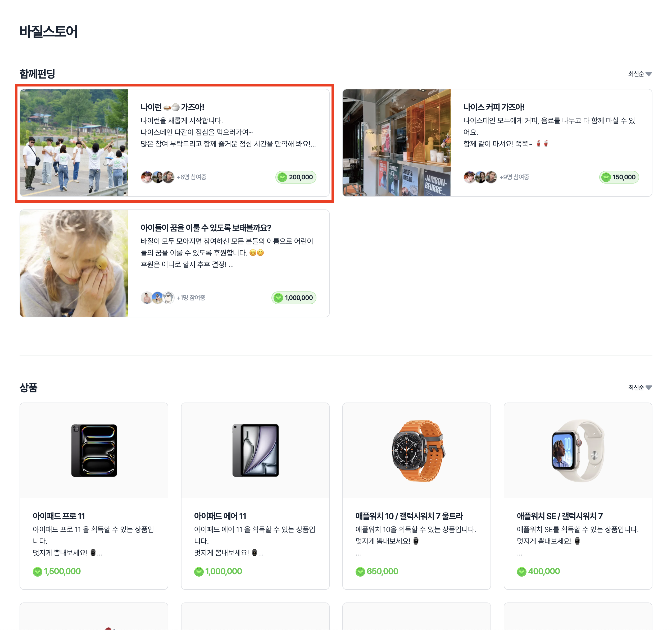This screenshot has width=672, height=630.
Task: Open the 나이런 가즈아! funding title
Action: tap(172, 107)
